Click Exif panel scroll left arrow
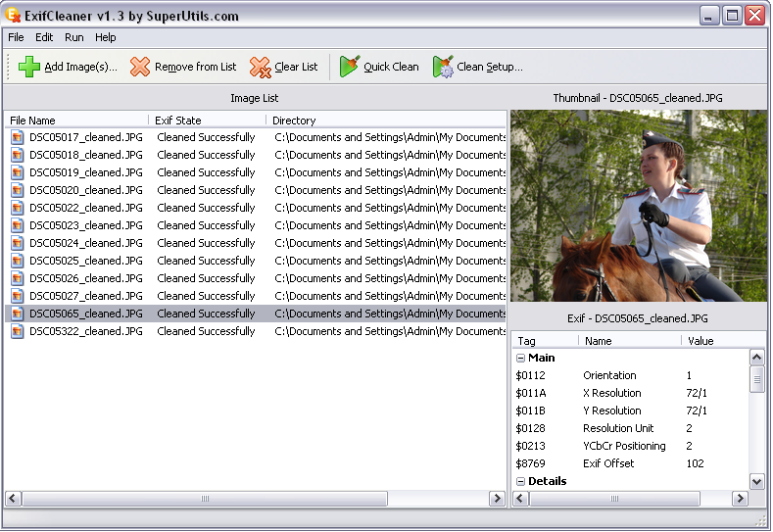This screenshot has width=773, height=532. click(x=520, y=499)
